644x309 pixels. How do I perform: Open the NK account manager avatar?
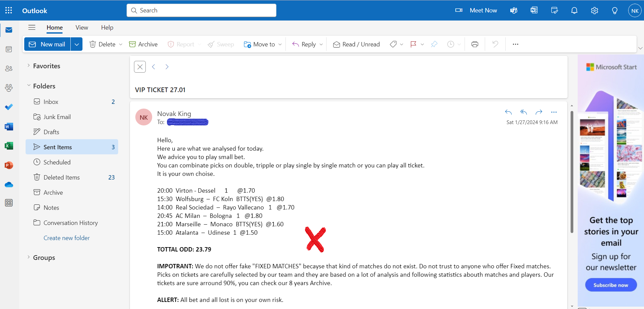point(635,10)
